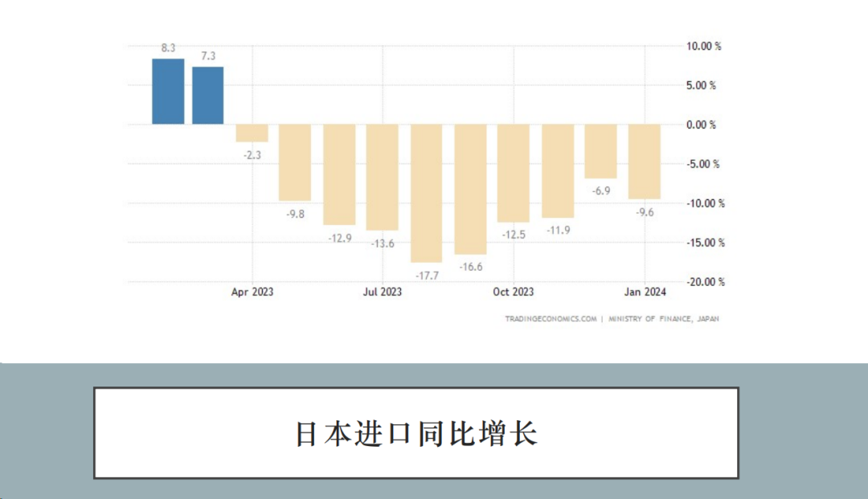868x499 pixels.
Task: Select the bar labeled -6.9
Action: point(600,151)
